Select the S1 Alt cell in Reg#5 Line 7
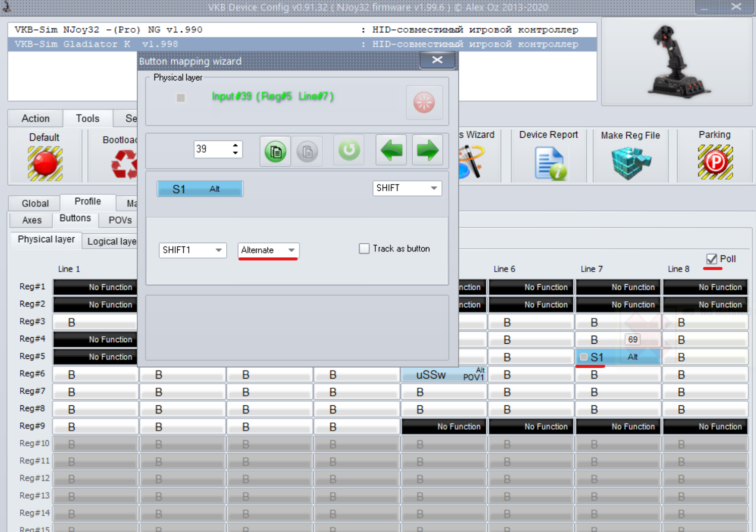The image size is (756, 532). 618,357
